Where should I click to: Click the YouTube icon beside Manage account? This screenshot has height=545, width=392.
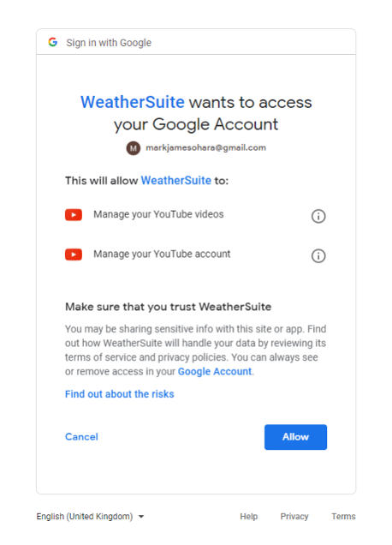pos(74,255)
